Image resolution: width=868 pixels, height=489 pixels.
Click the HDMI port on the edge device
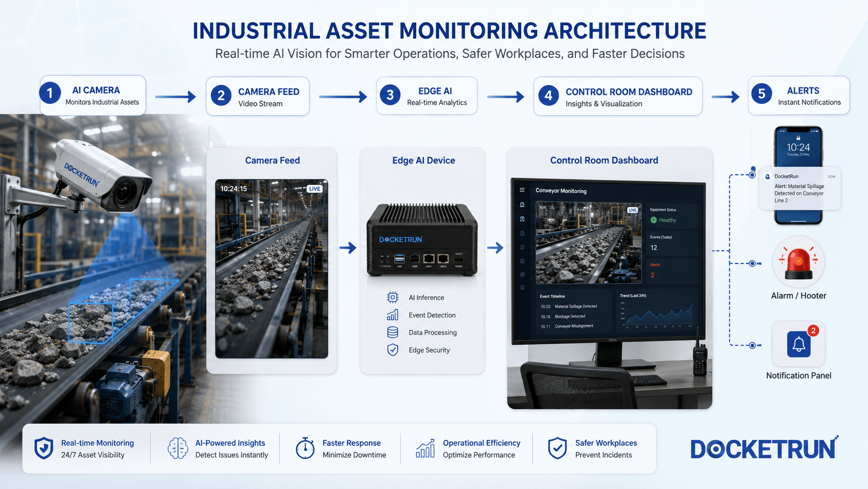tap(458, 259)
